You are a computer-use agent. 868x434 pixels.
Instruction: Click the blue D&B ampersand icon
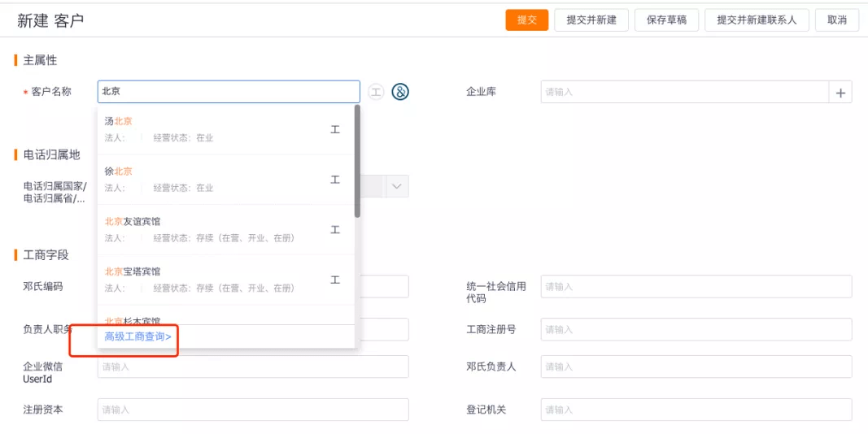(400, 92)
